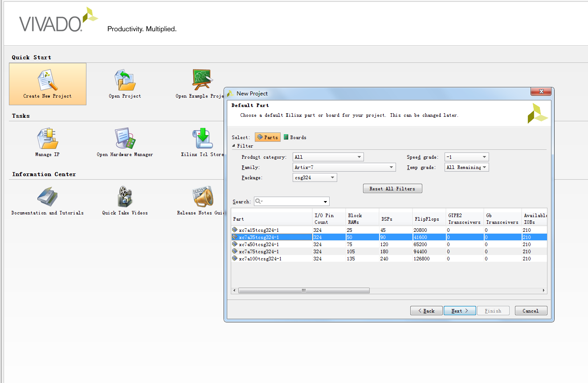588x383 pixels.
Task: Open Manage IP task icon
Action: 47,139
